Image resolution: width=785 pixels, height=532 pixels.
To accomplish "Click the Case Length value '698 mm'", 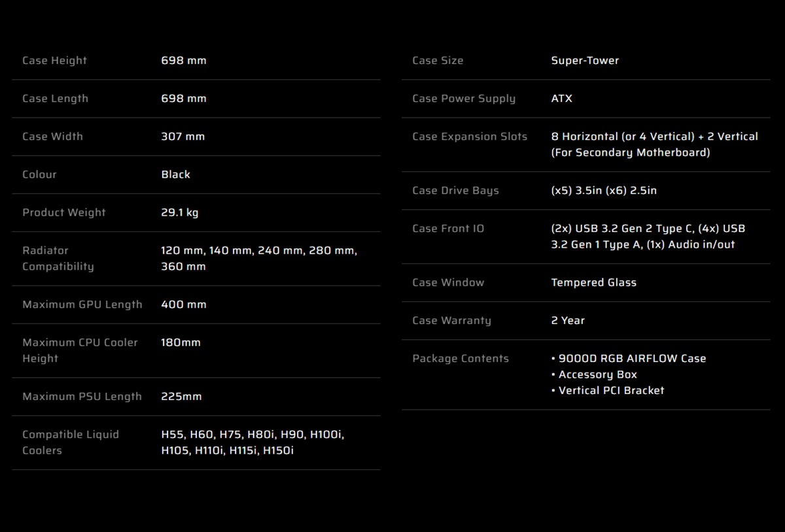I will [184, 99].
